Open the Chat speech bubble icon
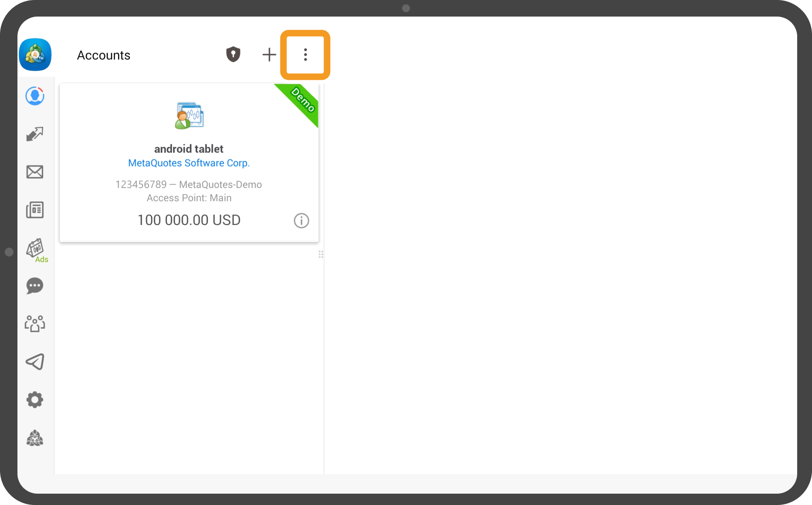Screen dimensions: 812x505 35,286
